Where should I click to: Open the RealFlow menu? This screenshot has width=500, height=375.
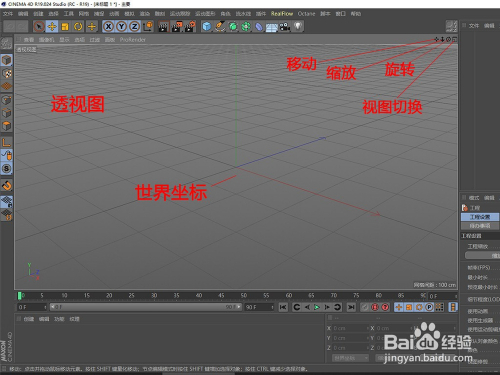[282, 14]
